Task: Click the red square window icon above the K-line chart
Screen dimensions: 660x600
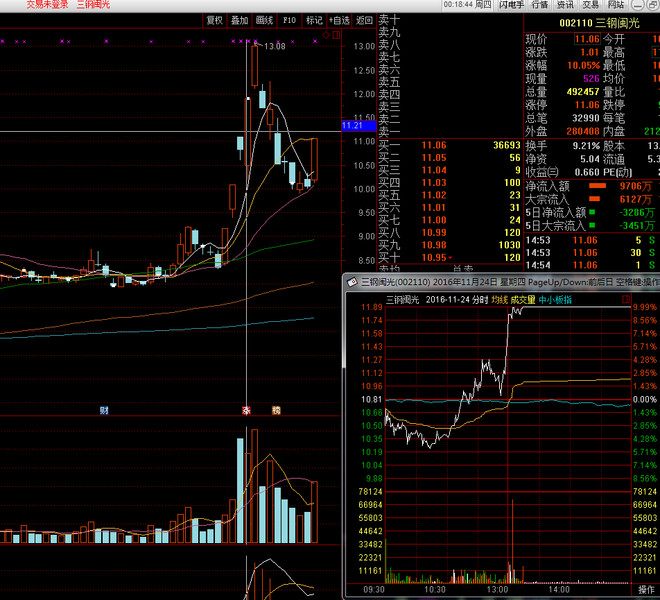Action: (336, 35)
